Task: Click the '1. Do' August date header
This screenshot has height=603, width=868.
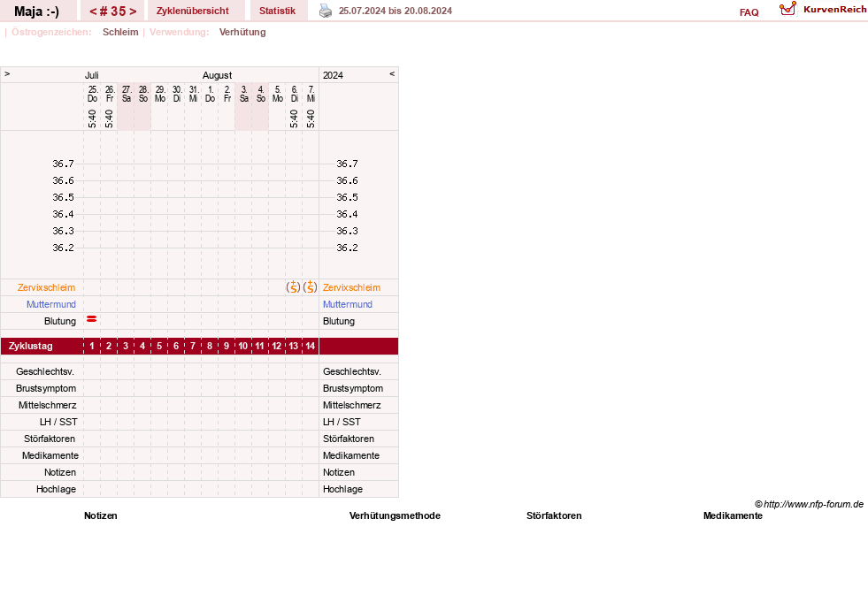Action: point(210,94)
